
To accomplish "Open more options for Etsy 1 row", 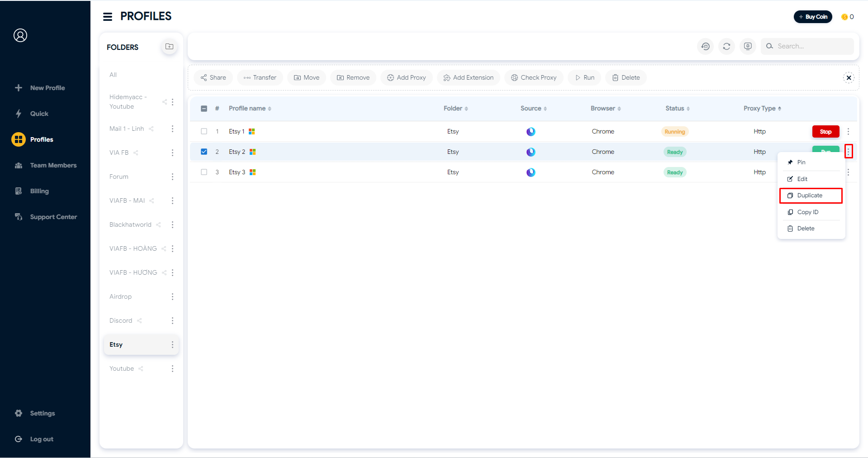I will pyautogui.click(x=848, y=132).
